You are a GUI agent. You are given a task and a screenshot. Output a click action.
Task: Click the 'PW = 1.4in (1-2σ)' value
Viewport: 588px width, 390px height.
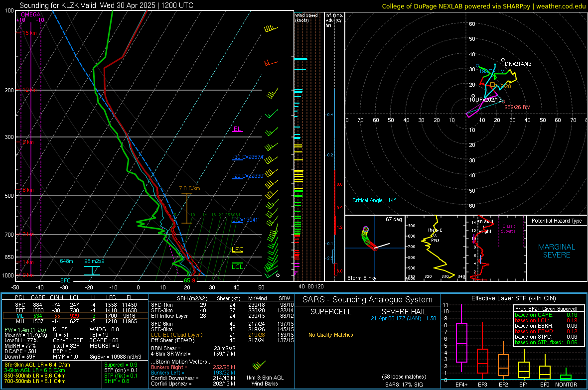[x=25, y=330]
